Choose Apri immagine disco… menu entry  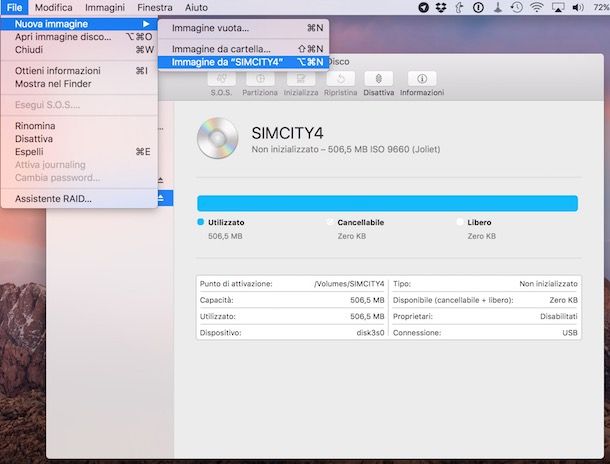point(79,37)
